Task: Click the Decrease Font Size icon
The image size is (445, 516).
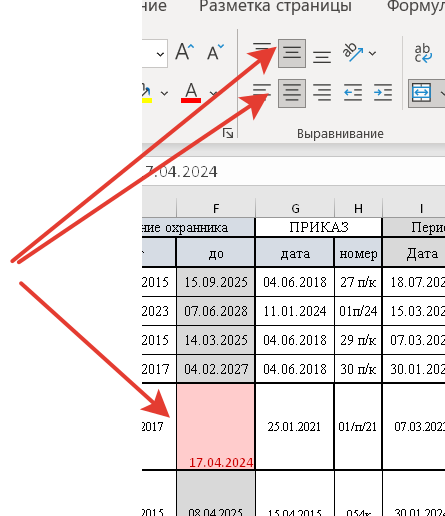Action: click(215, 52)
